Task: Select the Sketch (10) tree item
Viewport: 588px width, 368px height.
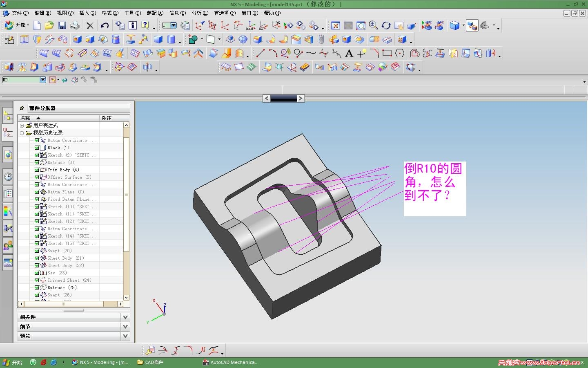Action: point(71,206)
